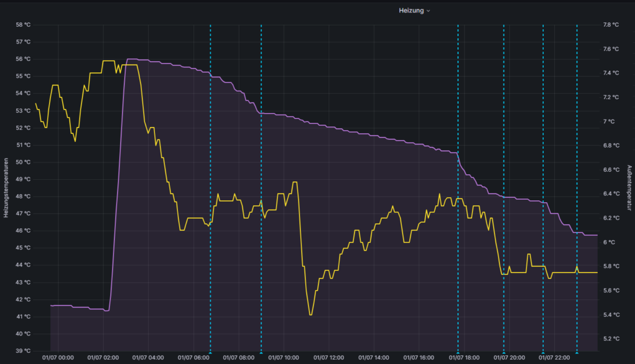Click the 01/07 00:00 time label
Screen dimensions: 635x364
click(x=58, y=358)
